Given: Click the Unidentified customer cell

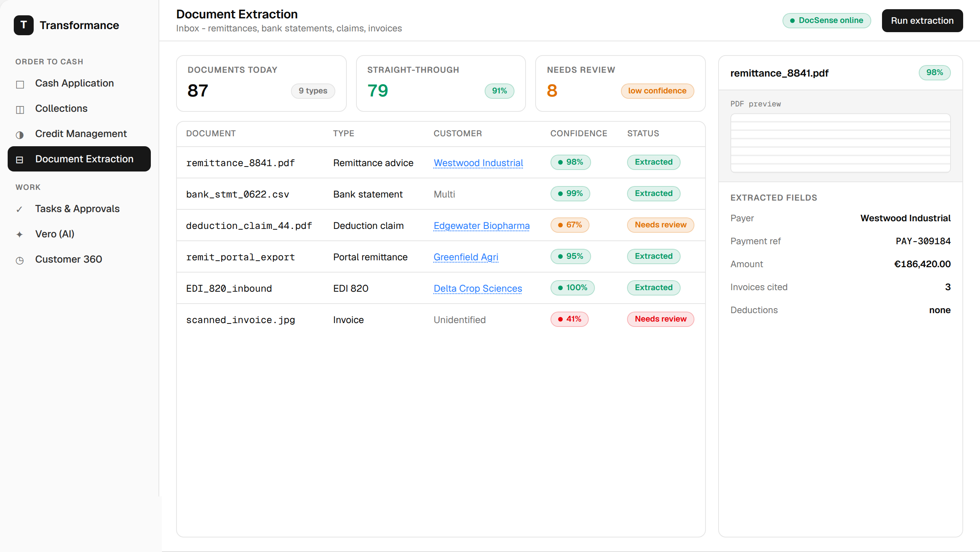Looking at the screenshot, I should point(459,320).
